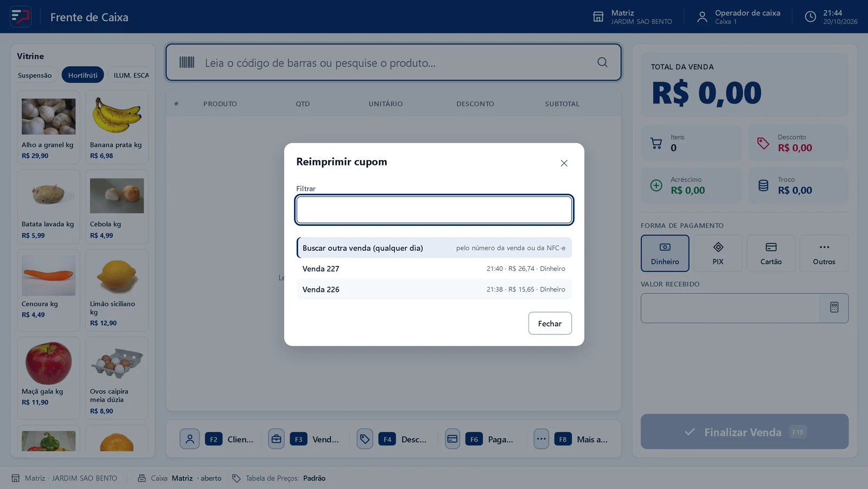The height and width of the screenshot is (489, 868).
Task: Click the F2 Cliente person icon
Action: coord(190,439)
